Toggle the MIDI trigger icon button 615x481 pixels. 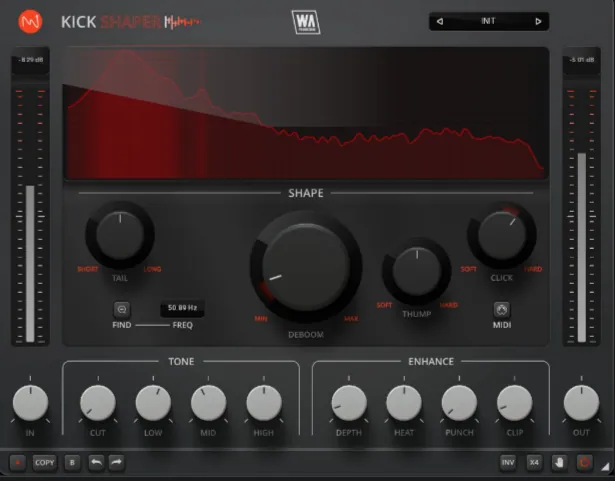coord(502,310)
